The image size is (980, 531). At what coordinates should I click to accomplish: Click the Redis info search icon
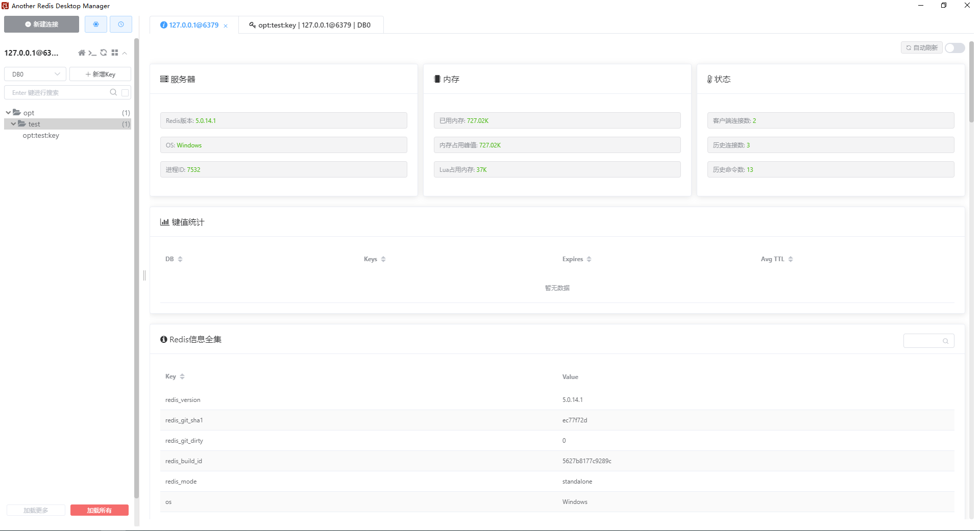[945, 341]
